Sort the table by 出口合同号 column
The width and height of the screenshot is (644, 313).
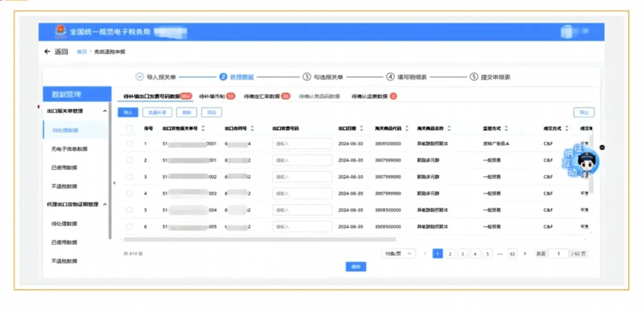pyautogui.click(x=254, y=128)
